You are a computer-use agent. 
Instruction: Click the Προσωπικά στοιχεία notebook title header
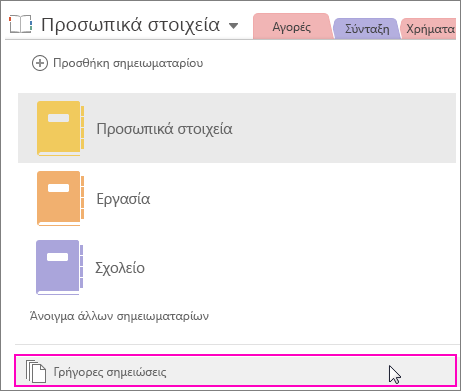coord(130,25)
